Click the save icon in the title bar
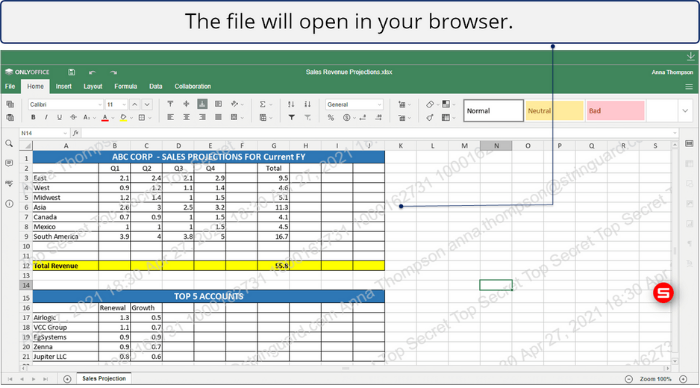The width and height of the screenshot is (700, 388). 71,72
